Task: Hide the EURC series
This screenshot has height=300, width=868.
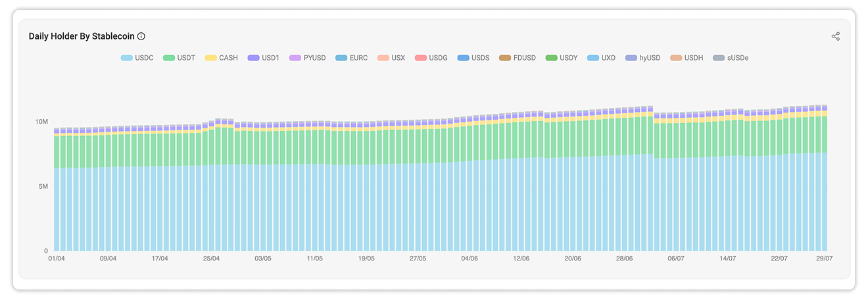Action: (x=352, y=58)
